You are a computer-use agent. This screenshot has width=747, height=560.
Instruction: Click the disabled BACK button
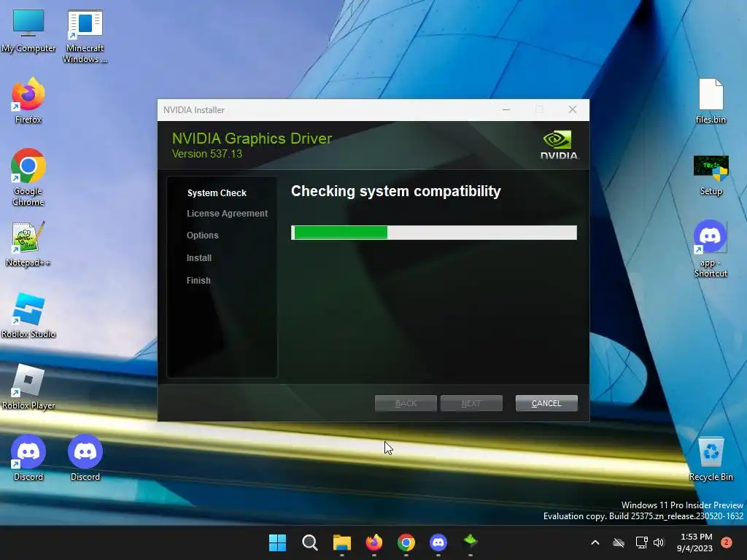(406, 403)
